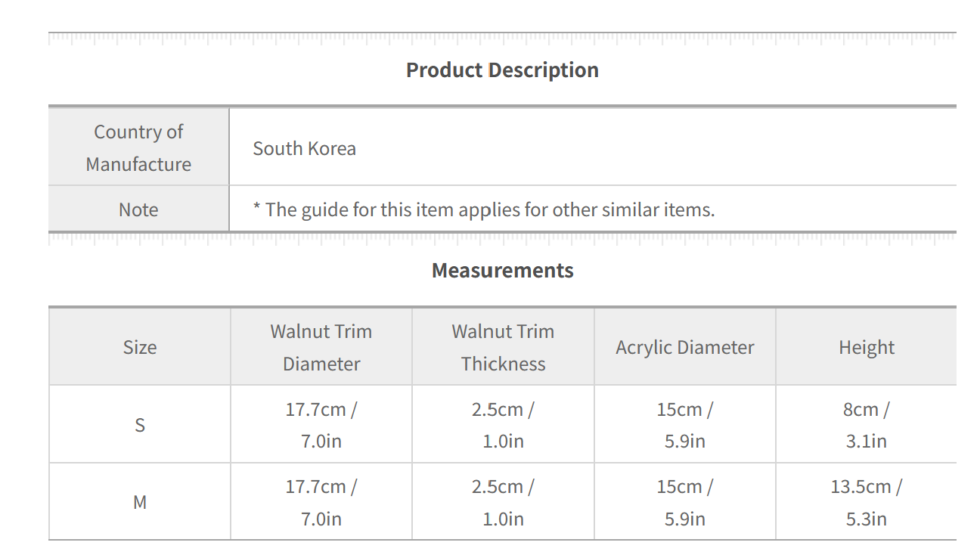Click the Measurements section heading
Viewport: 980px width, 558px height.
click(x=502, y=271)
